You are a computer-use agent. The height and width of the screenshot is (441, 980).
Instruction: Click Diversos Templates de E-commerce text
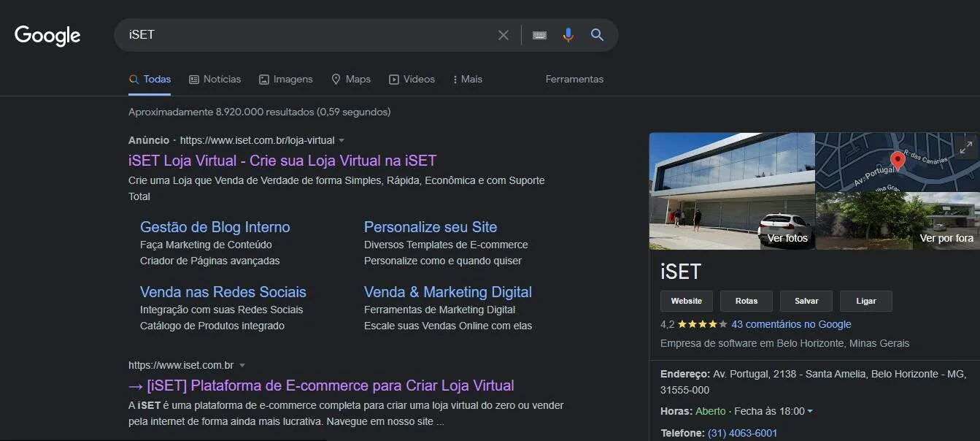(446, 245)
